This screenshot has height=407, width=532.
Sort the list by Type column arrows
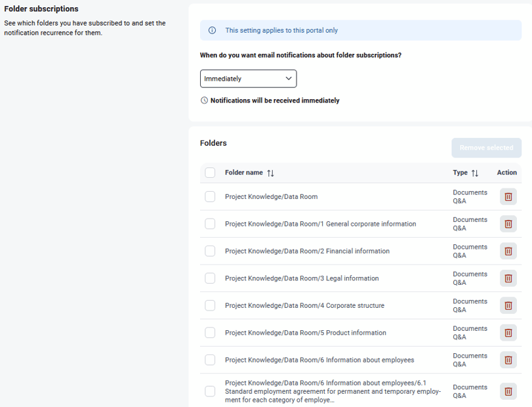coord(475,173)
